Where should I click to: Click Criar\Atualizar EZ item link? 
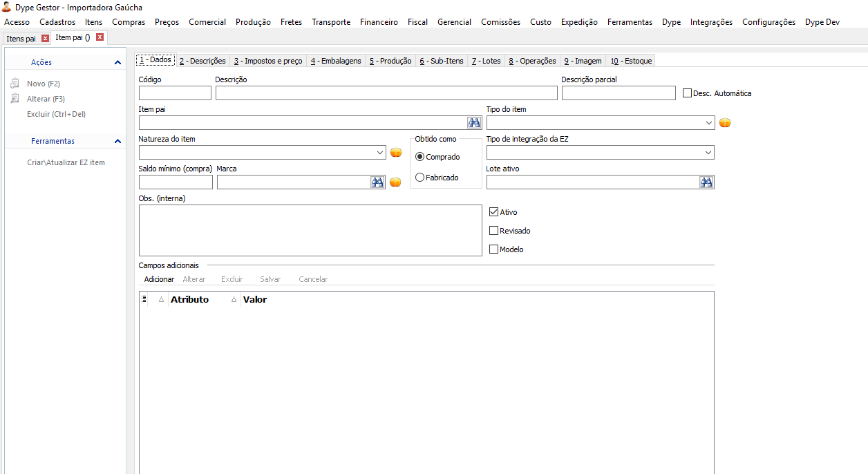click(x=66, y=162)
